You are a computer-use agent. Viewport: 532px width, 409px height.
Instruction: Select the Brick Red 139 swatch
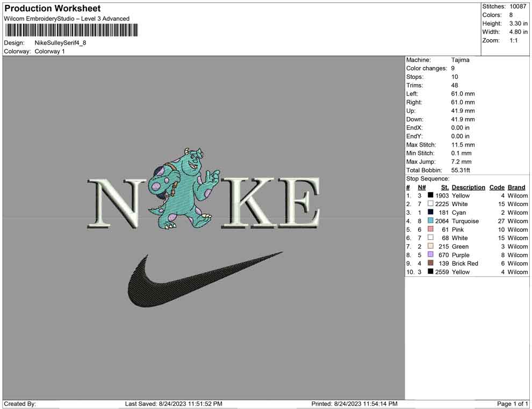(430, 263)
